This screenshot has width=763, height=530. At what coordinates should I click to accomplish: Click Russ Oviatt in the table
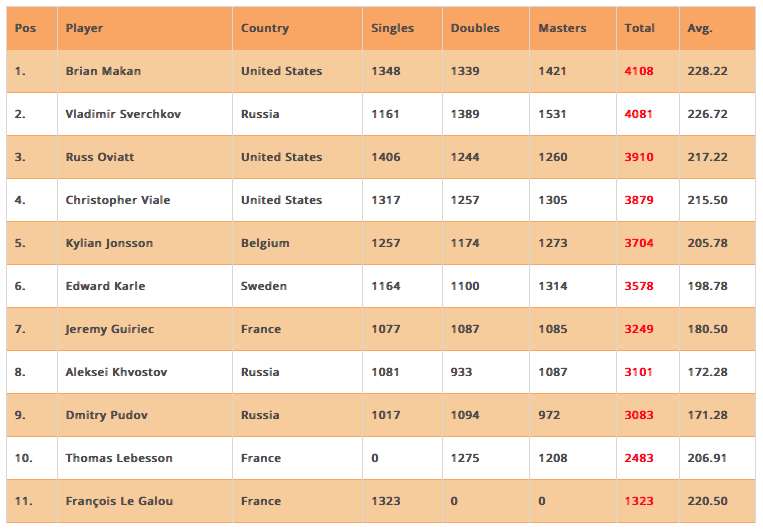pos(100,157)
